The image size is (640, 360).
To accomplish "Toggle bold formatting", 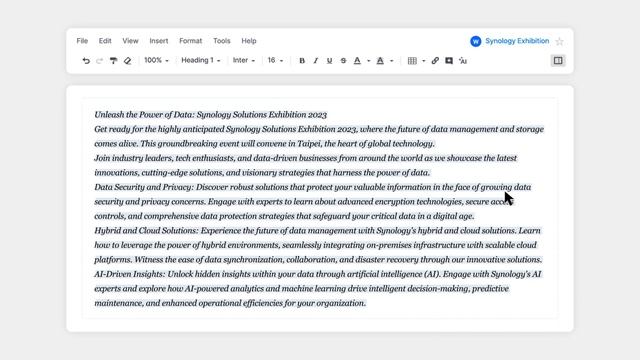I will 302,61.
